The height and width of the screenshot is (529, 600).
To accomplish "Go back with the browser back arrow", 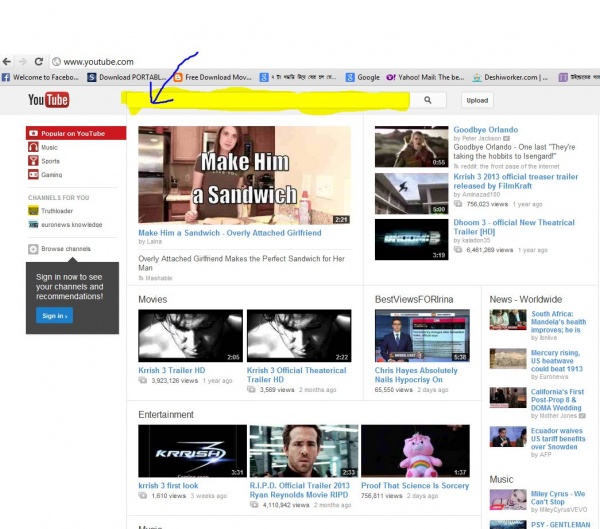I will (x=7, y=61).
